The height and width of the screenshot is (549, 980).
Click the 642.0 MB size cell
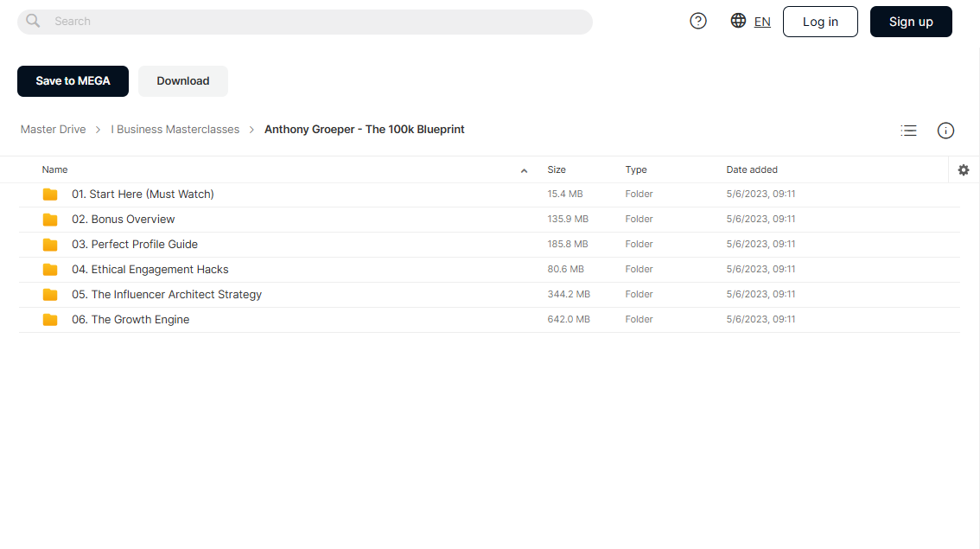pos(569,320)
